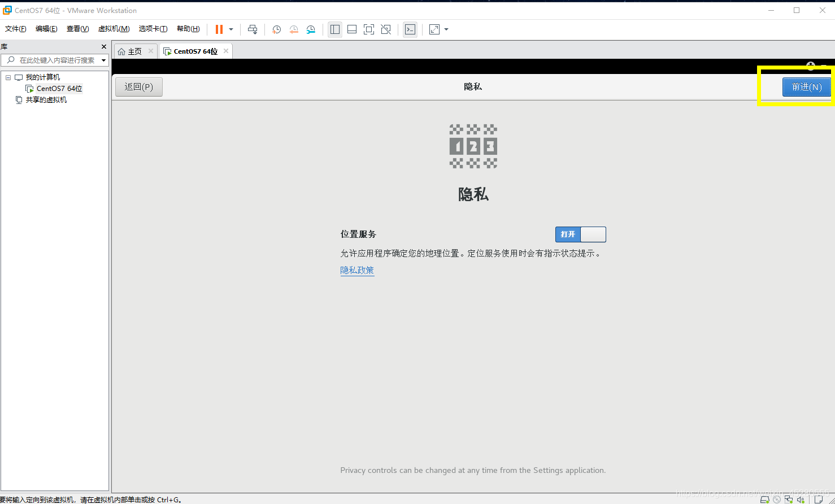835x504 pixels.
Task: Open the 隐私政策 privacy policy link
Action: click(x=357, y=270)
